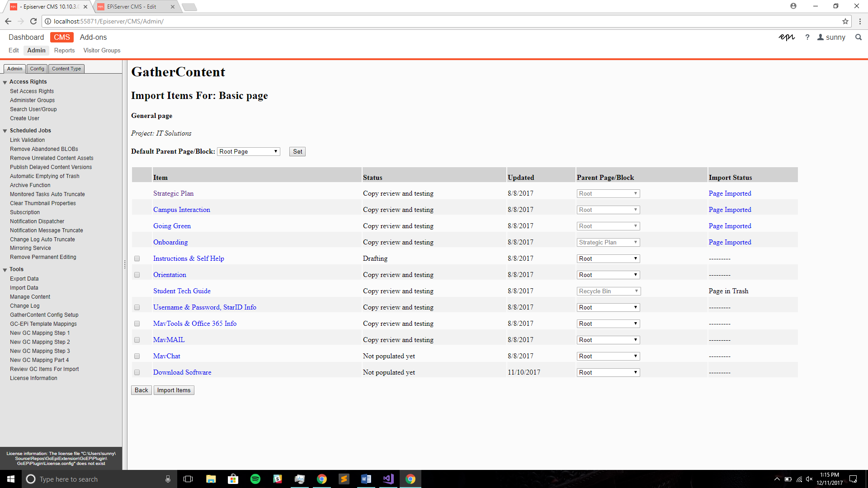Click the browser address bar

pos(443,21)
